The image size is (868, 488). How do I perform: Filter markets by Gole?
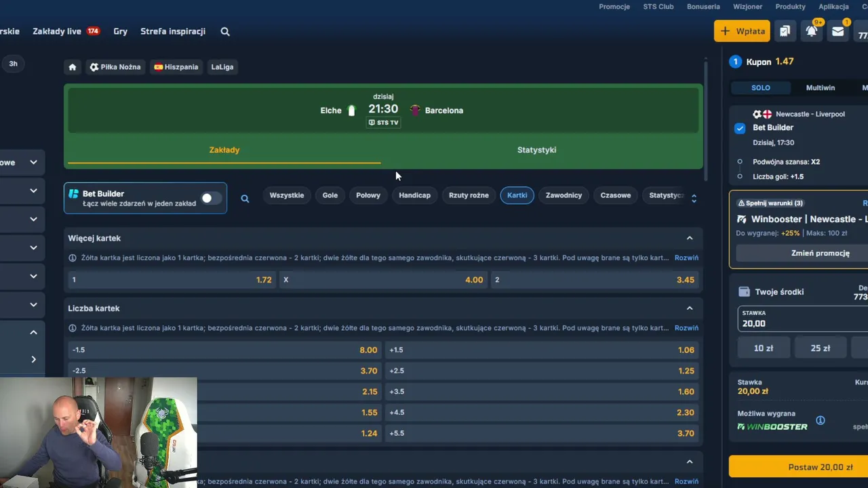(x=330, y=195)
